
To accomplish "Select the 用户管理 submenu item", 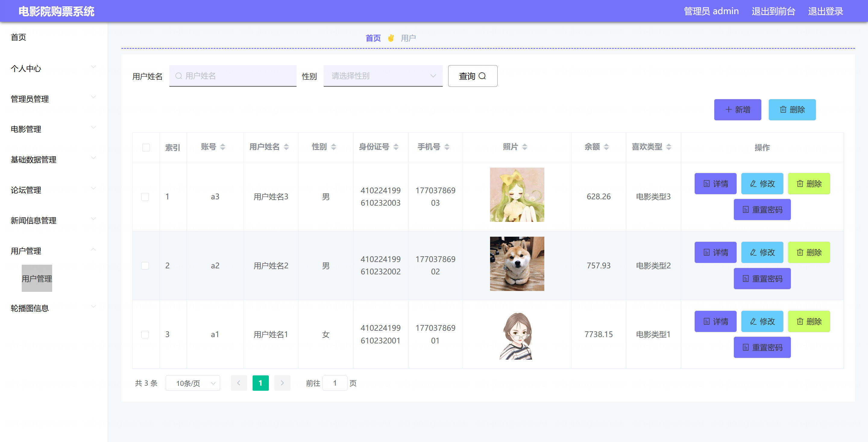I will click(x=37, y=278).
